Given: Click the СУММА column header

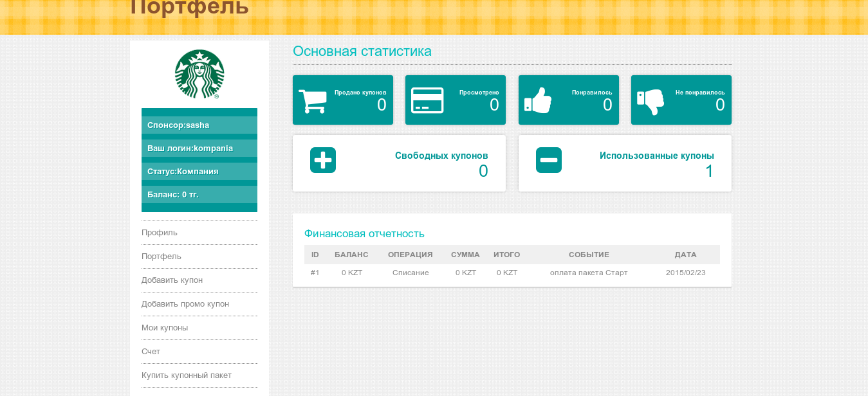Looking at the screenshot, I should tap(466, 255).
